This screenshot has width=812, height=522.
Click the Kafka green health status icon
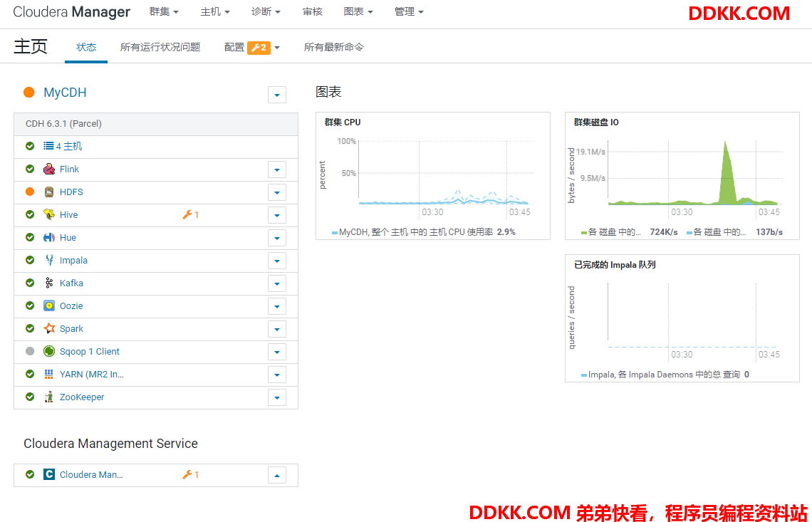tap(30, 283)
